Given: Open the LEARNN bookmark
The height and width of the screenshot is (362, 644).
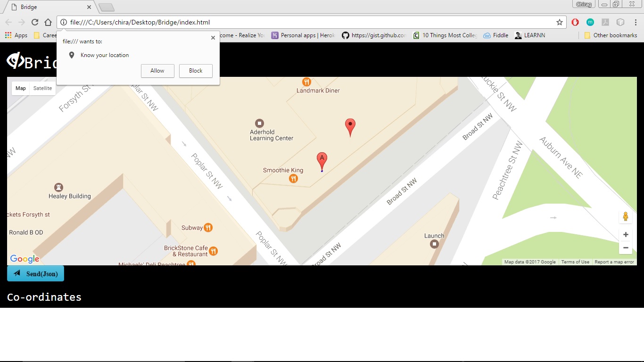Looking at the screenshot, I should (x=530, y=35).
